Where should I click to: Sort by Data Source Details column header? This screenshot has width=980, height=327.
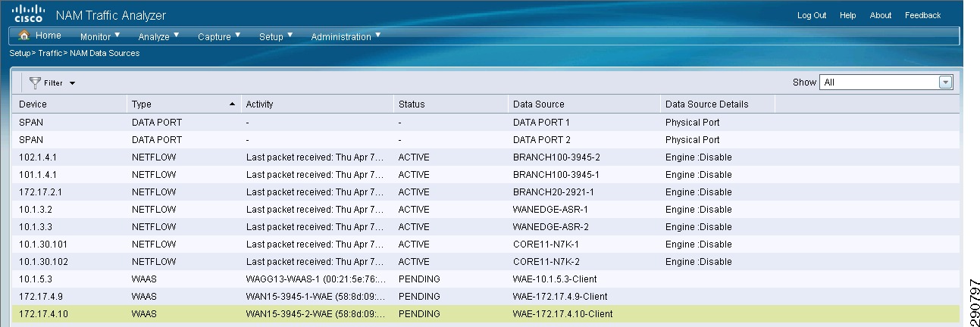(x=717, y=104)
